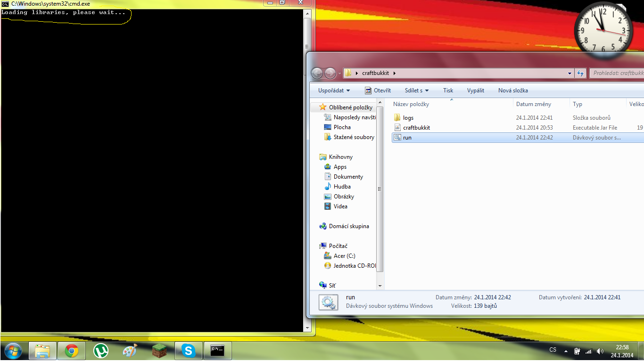Viewport: 644px width, 362px height.
Task: Show hidden system tray icons
Action: 566,351
